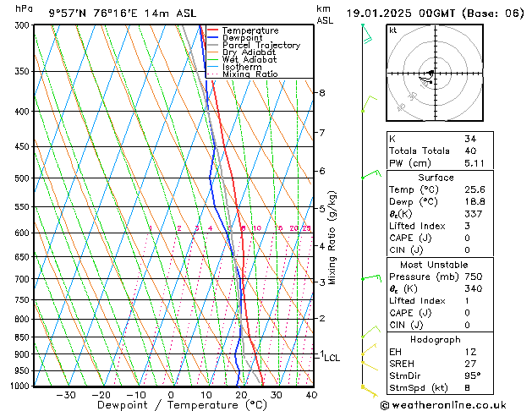Click the wind barb at 300 hPa level
Viewport: 532px width, 411px height.
click(367, 34)
